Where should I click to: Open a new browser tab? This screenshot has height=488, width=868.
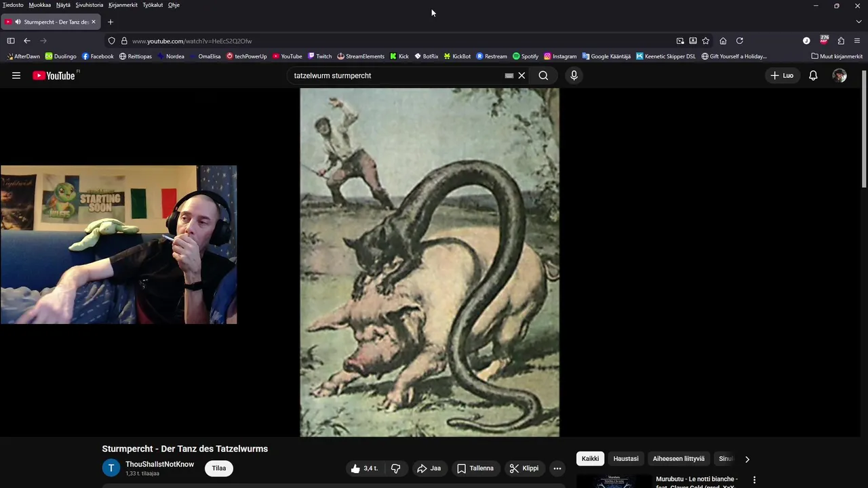point(111,22)
